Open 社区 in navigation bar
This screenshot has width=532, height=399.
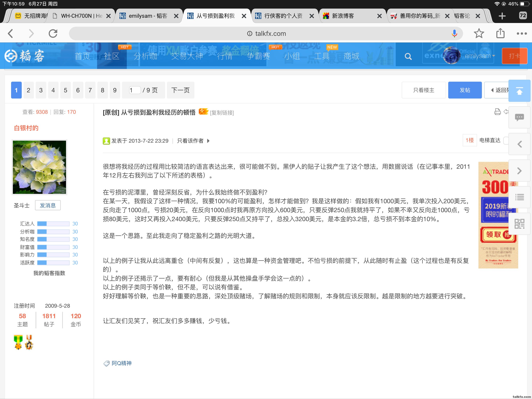(x=112, y=56)
